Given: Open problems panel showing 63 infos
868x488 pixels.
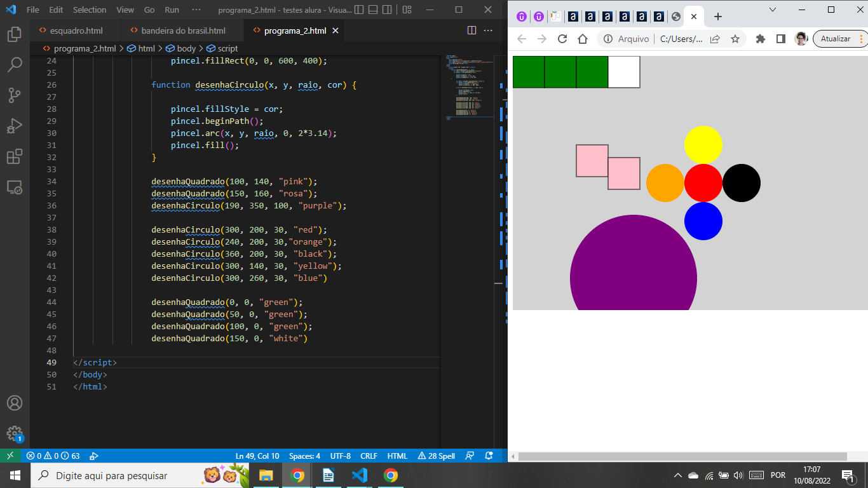Looking at the screenshot, I should tap(53, 456).
